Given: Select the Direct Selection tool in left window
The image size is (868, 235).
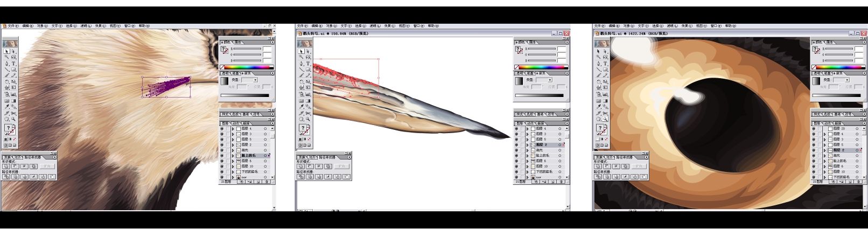Looking at the screenshot, I should pyautogui.click(x=13, y=51).
